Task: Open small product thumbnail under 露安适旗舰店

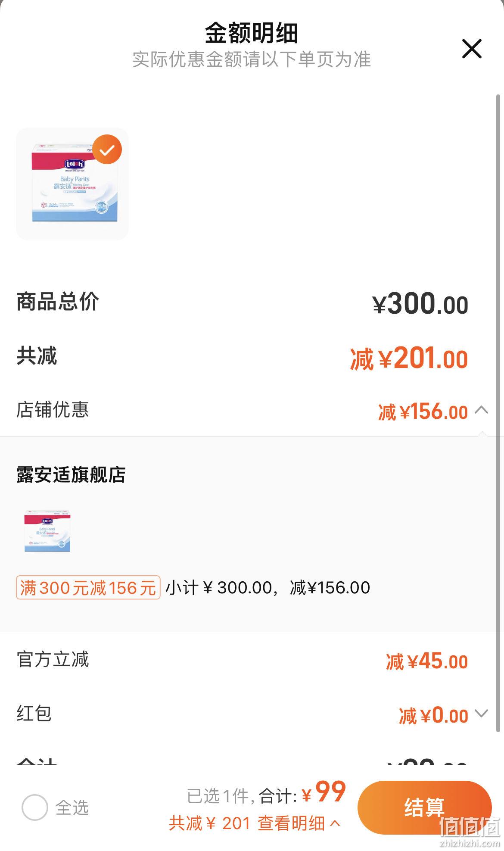Action: 47,531
